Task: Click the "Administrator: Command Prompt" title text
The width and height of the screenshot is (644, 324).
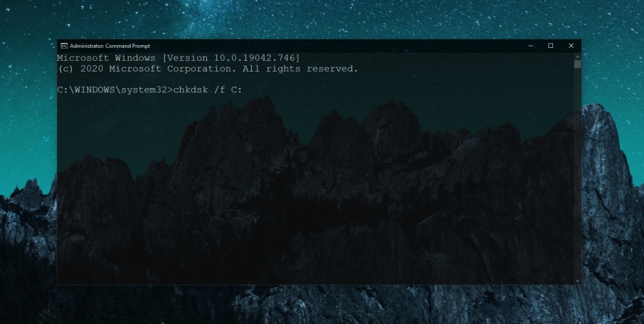Action: pyautogui.click(x=110, y=46)
